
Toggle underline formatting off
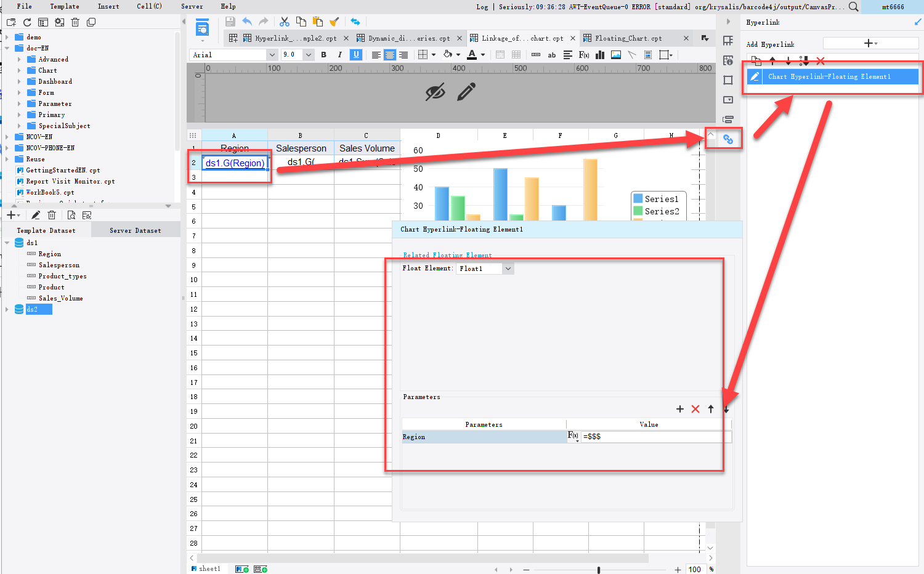tap(356, 55)
